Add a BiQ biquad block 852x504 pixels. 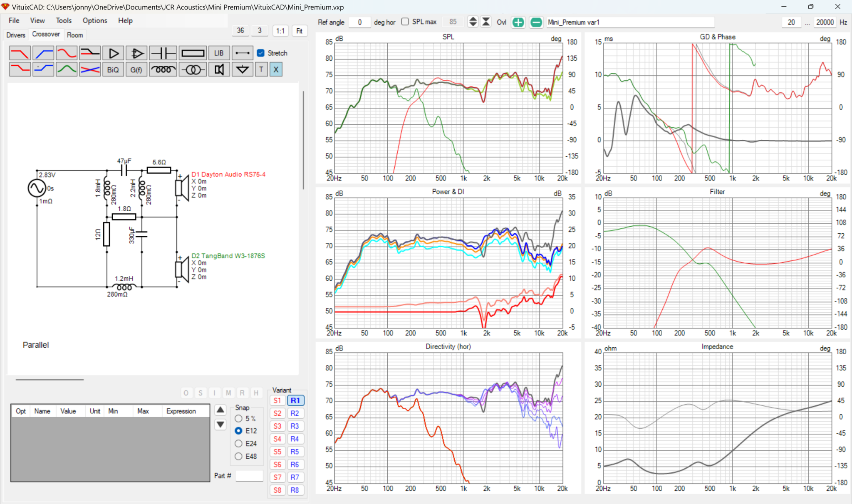click(113, 69)
